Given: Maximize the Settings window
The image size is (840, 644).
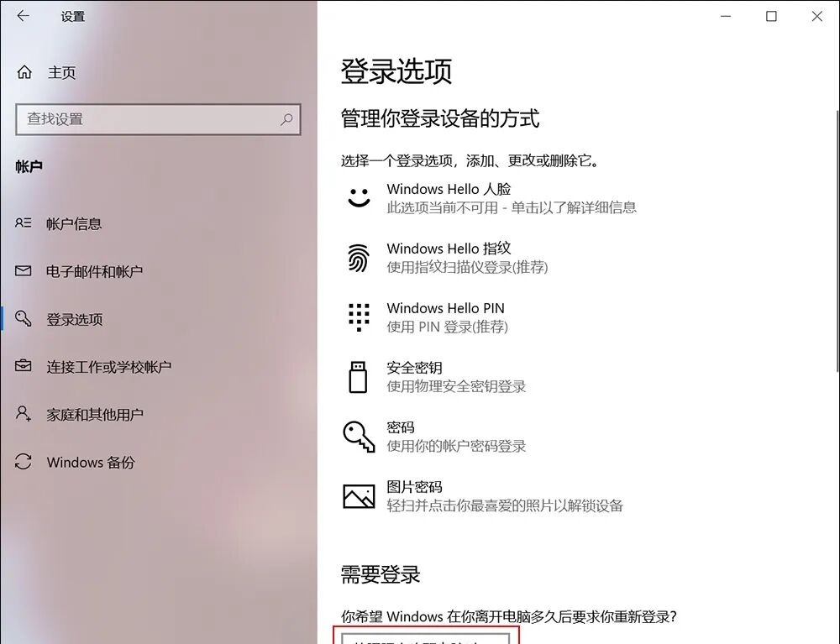Looking at the screenshot, I should (x=771, y=16).
